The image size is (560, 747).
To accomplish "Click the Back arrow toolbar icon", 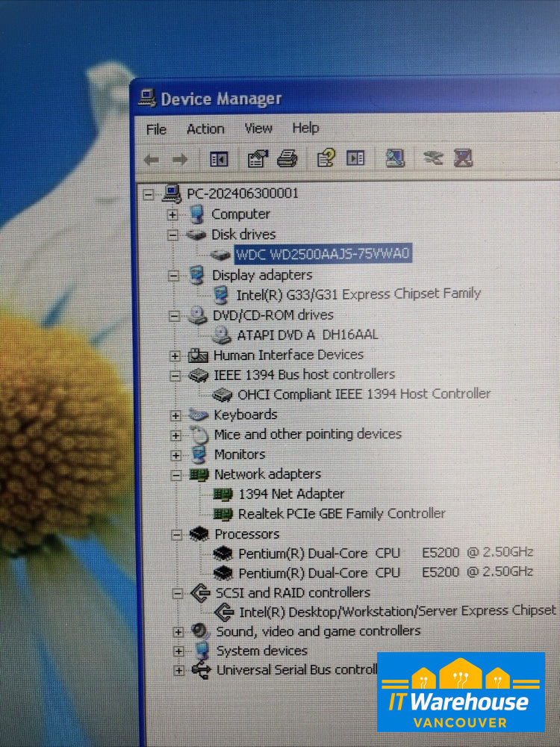I will (x=152, y=160).
